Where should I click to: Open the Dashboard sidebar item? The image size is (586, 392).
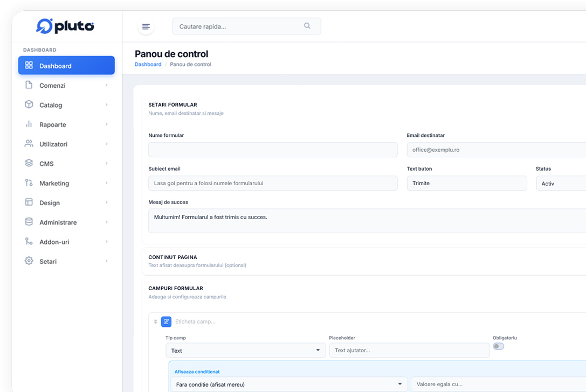click(66, 65)
